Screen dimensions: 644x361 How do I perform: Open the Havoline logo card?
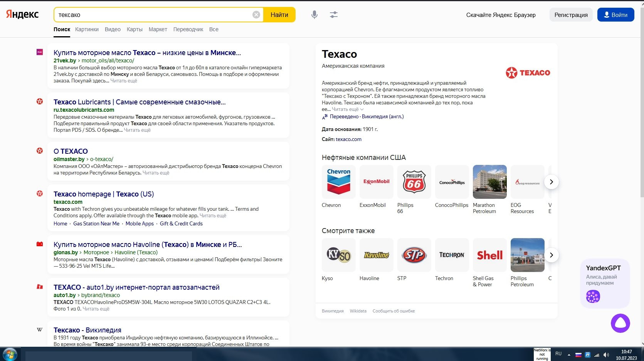coord(377,255)
